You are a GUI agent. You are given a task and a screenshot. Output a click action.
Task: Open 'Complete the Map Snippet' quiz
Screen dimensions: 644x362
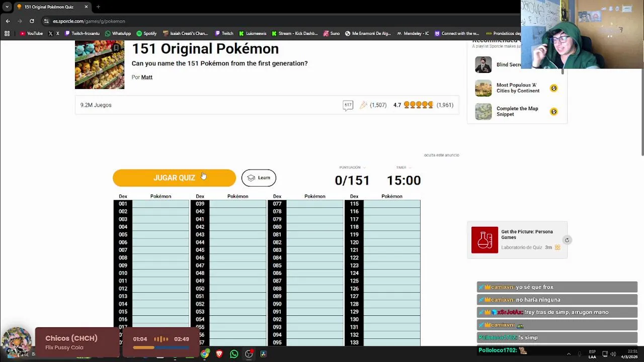click(x=517, y=111)
